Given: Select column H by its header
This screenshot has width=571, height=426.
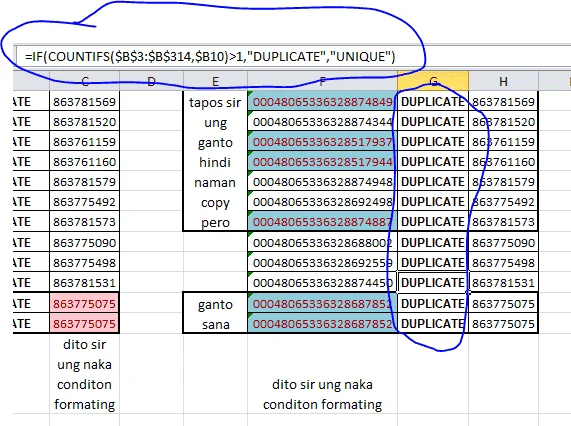Looking at the screenshot, I should (x=503, y=81).
